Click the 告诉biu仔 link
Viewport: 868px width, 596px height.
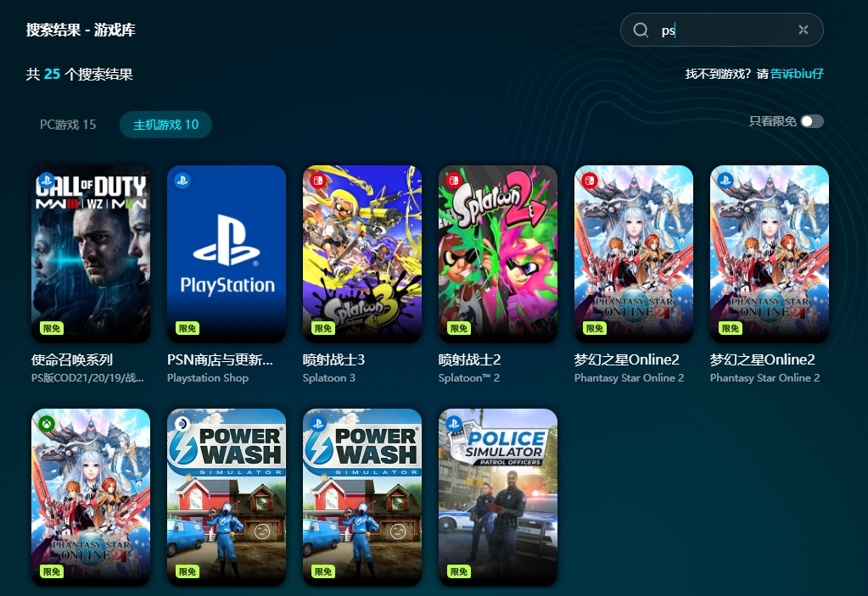797,74
